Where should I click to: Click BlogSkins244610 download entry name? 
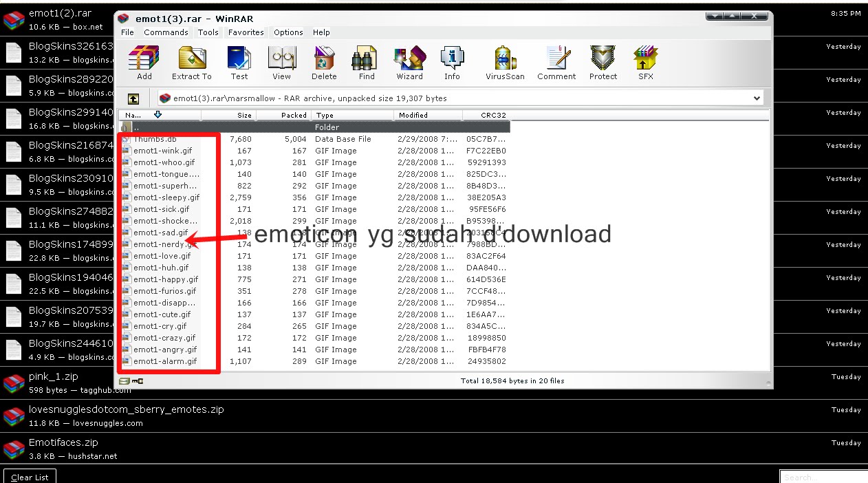(71, 343)
